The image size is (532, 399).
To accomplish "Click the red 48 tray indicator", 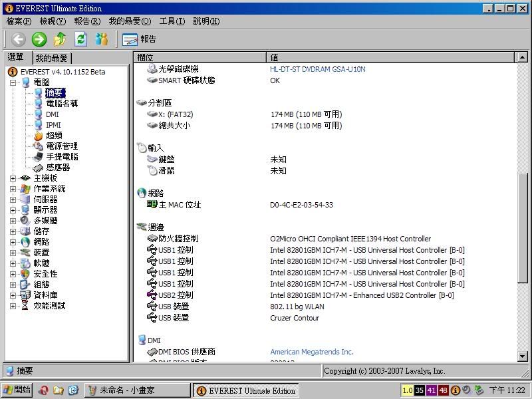I will click(443, 390).
